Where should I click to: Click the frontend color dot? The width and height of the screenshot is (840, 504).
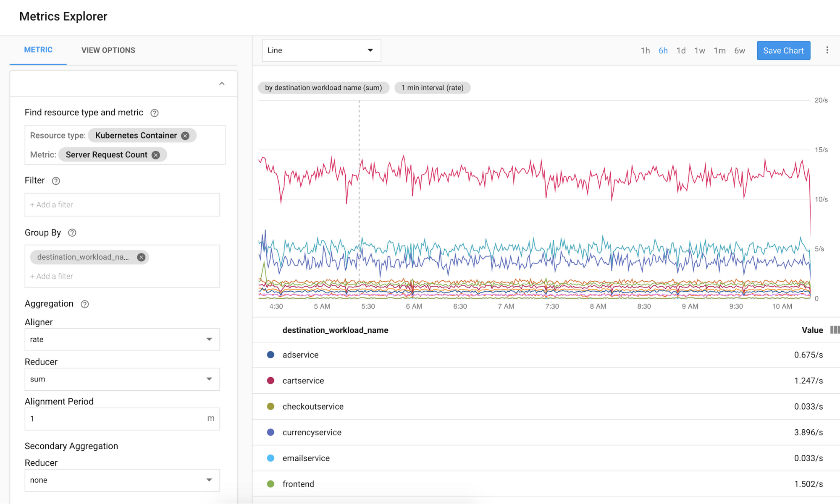coord(271,484)
